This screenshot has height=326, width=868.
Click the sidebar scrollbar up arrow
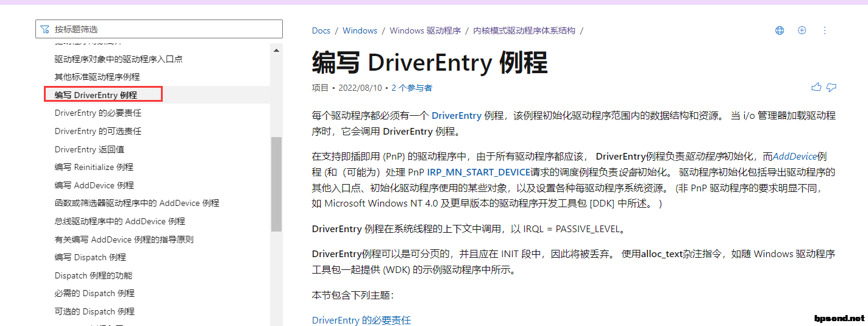tap(276, 51)
